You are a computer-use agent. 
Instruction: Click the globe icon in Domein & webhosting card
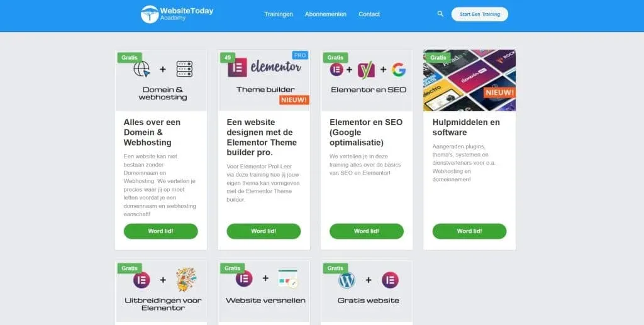[x=142, y=69]
